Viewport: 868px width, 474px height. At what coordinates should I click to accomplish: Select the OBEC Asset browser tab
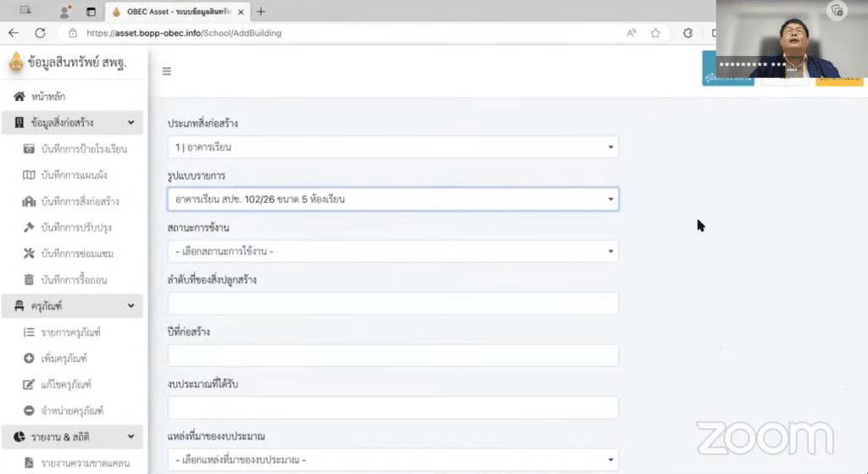click(177, 12)
